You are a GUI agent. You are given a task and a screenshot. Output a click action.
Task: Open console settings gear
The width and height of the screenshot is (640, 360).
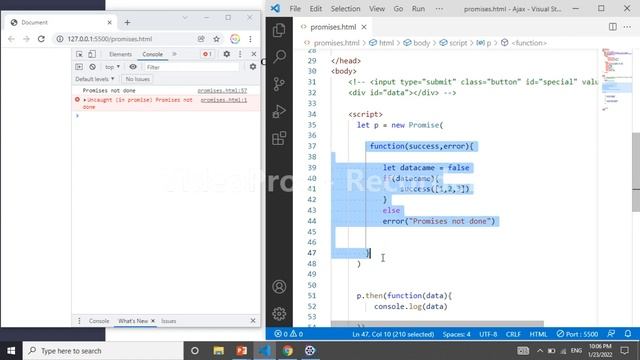[253, 67]
